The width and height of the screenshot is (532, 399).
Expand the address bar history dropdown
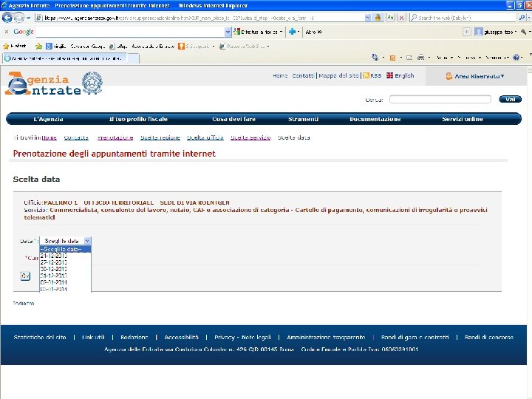[368, 18]
